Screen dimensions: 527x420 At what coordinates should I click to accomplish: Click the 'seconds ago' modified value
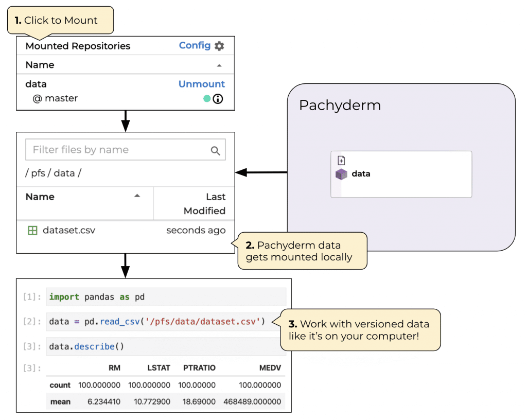coord(196,230)
